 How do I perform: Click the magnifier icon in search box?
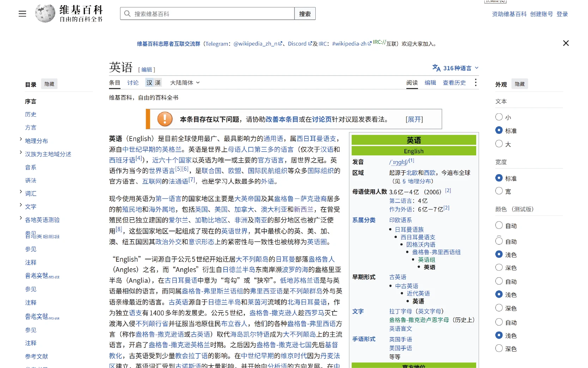pos(127,14)
